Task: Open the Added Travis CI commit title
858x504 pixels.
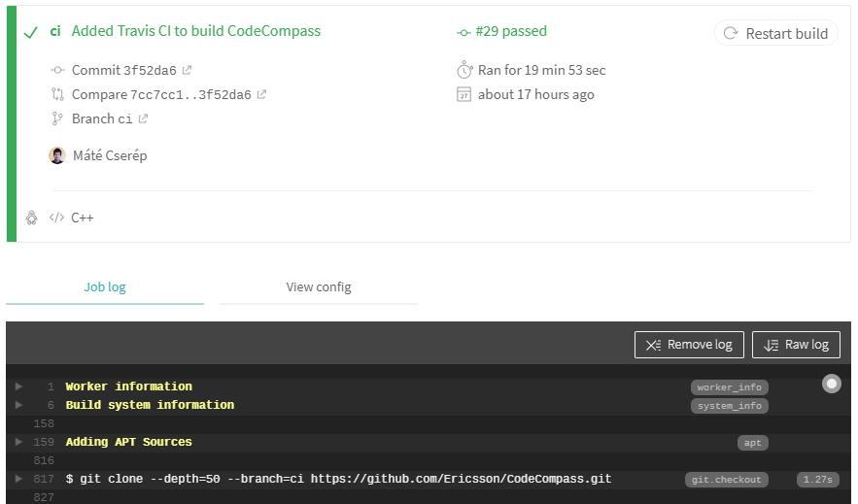Action: coord(196,31)
